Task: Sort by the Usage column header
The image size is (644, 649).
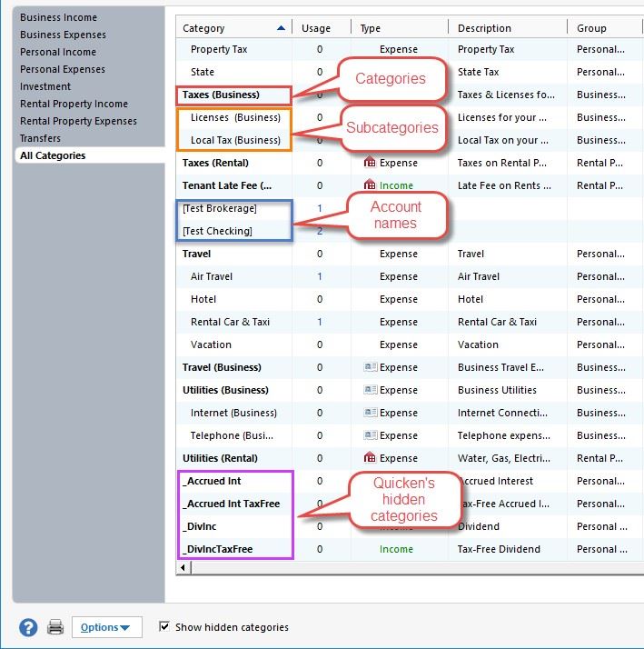Action: (316, 28)
